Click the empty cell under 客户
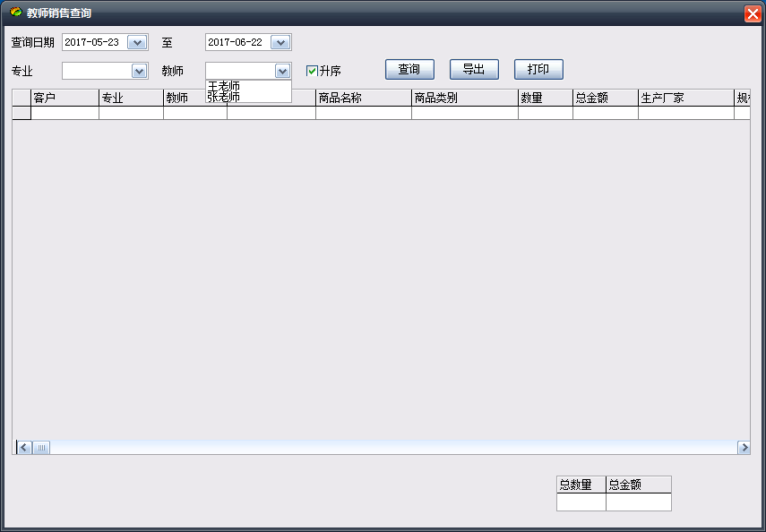Viewport: 766px width, 532px height. pos(65,113)
